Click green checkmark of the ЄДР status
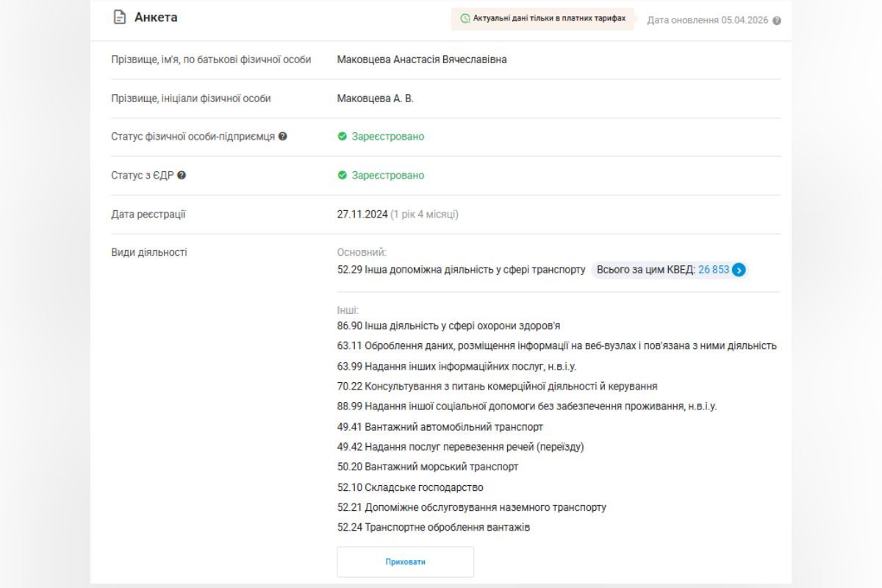The height and width of the screenshot is (588, 882). point(342,176)
